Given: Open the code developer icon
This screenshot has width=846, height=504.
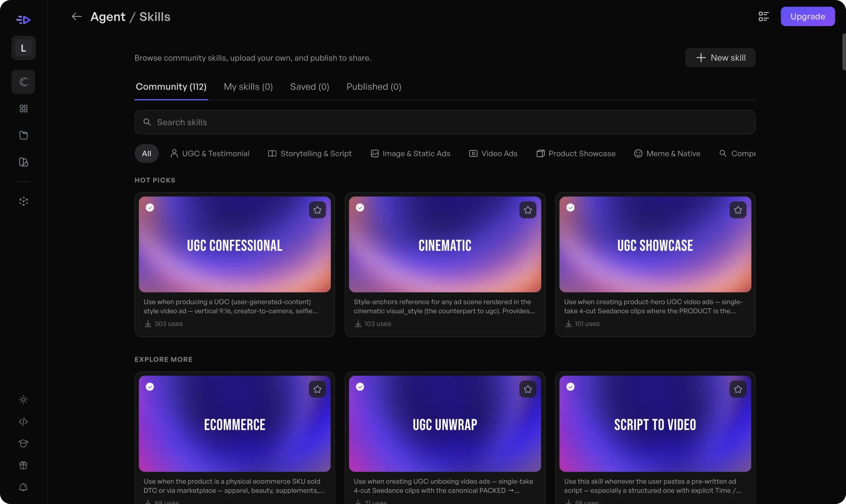Looking at the screenshot, I should tap(23, 422).
